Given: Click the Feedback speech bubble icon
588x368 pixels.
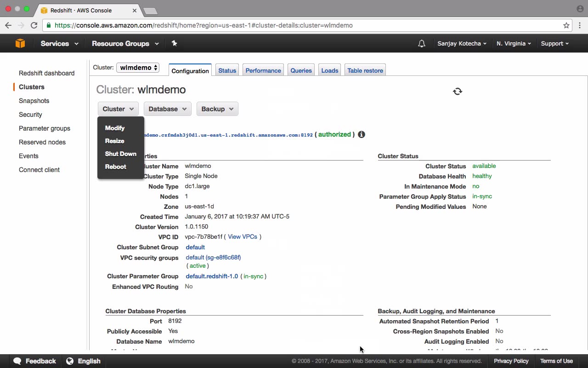Looking at the screenshot, I should [x=17, y=361].
